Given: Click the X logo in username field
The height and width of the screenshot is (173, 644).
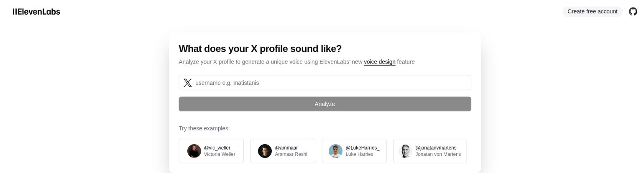Looking at the screenshot, I should click(x=188, y=83).
